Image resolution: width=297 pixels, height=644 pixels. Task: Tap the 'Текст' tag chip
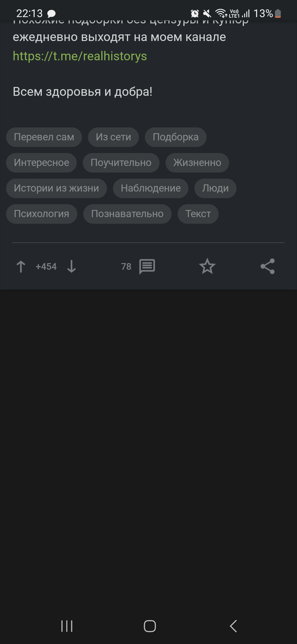pos(198,214)
